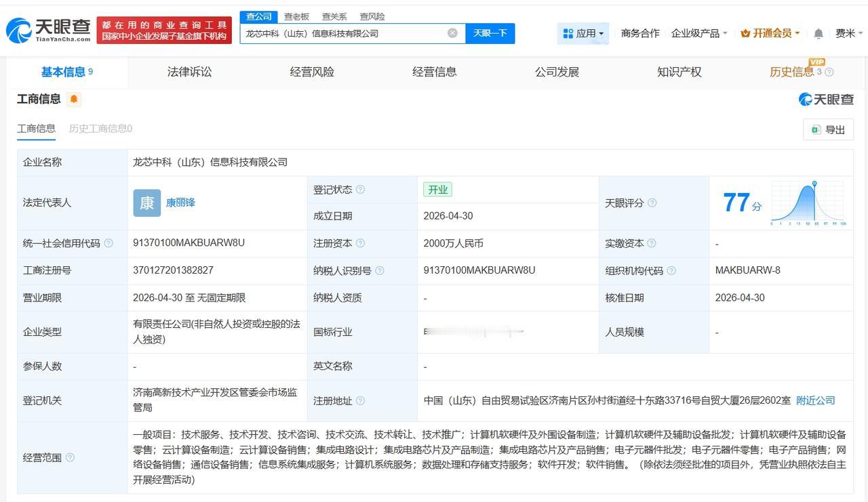Click the orange alert bell beside 工商信息
This screenshot has height=502, width=868.
pyautogui.click(x=74, y=100)
